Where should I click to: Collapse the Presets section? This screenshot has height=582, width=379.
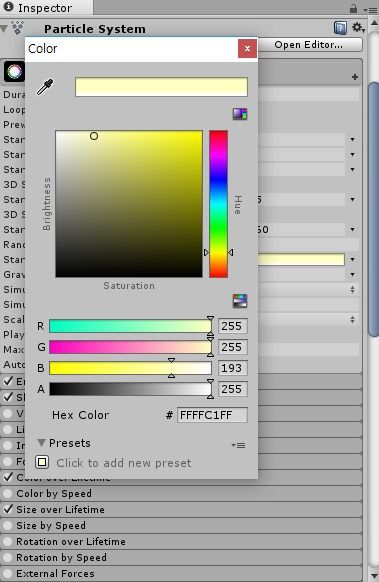[42, 443]
